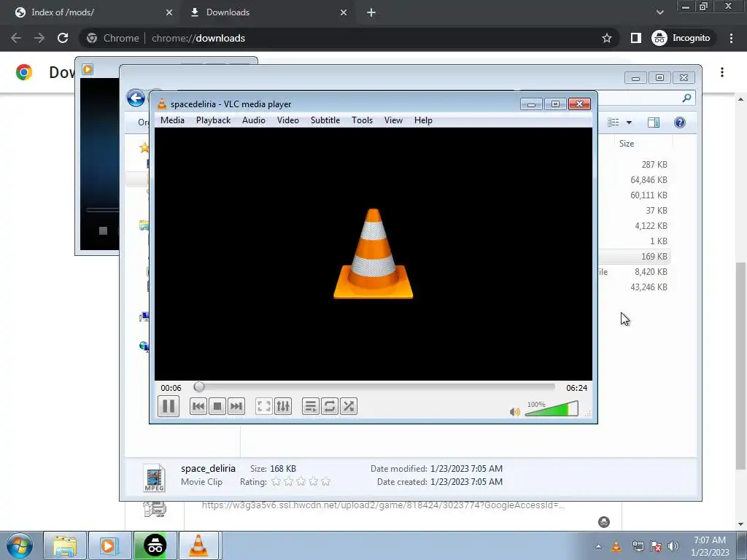
Task: Click the download source hwcdn link
Action: [x=382, y=505]
